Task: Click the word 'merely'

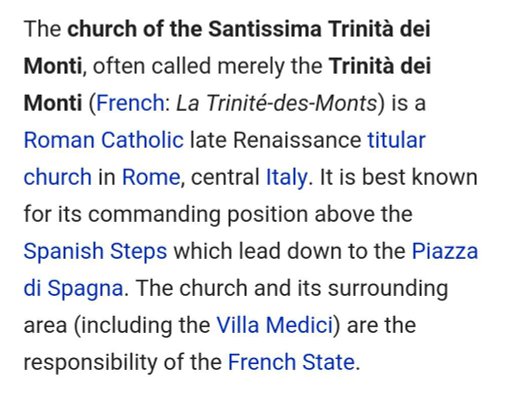Action: click(x=251, y=66)
